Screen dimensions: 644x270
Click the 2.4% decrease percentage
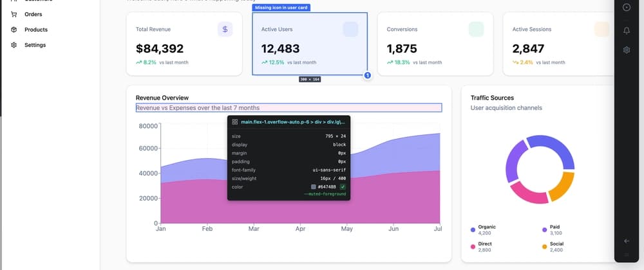[x=527, y=62]
